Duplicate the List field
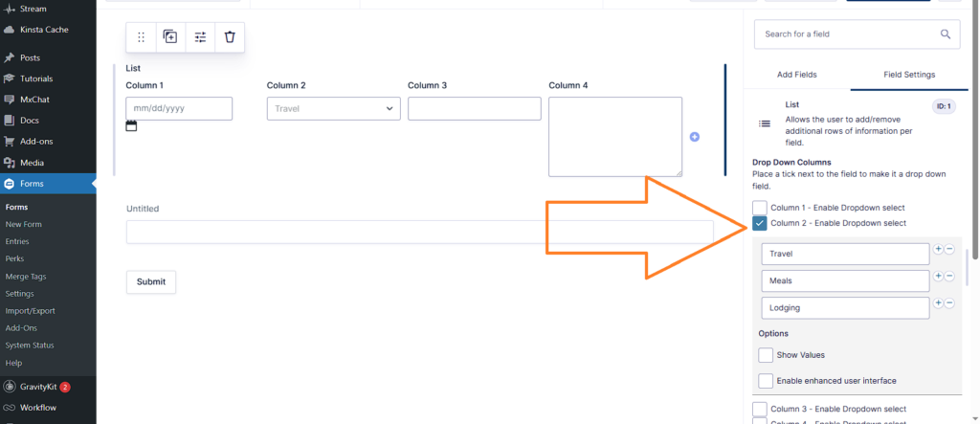This screenshot has height=424, width=980. coord(170,37)
